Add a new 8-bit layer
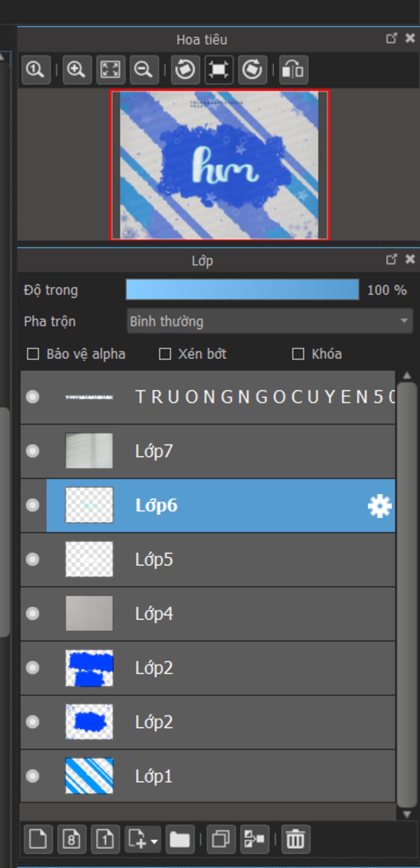Image resolution: width=420 pixels, height=868 pixels. 72,838
